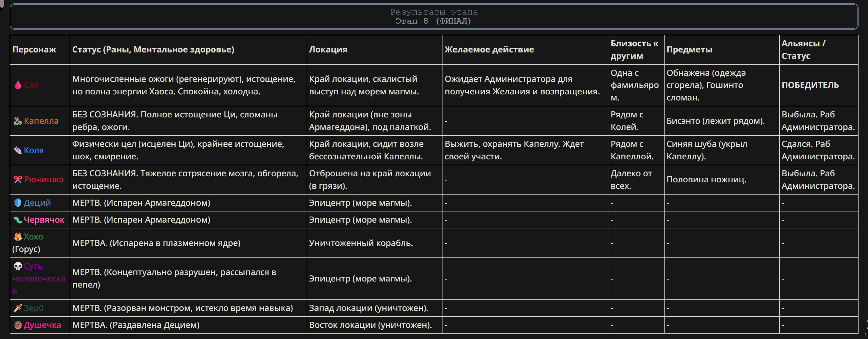Click the Локация column header
Image resolution: width=868 pixels, height=339 pixels.
click(328, 49)
